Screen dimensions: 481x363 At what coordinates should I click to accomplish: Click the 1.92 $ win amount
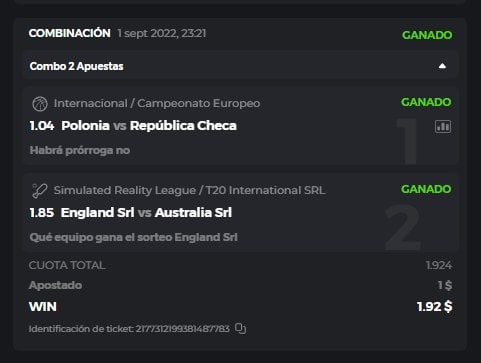coord(435,306)
